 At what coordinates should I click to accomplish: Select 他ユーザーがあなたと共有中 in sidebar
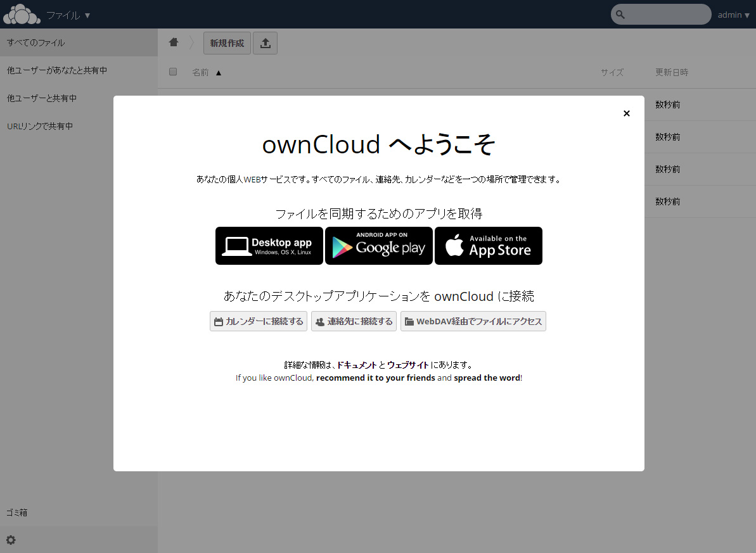point(79,70)
